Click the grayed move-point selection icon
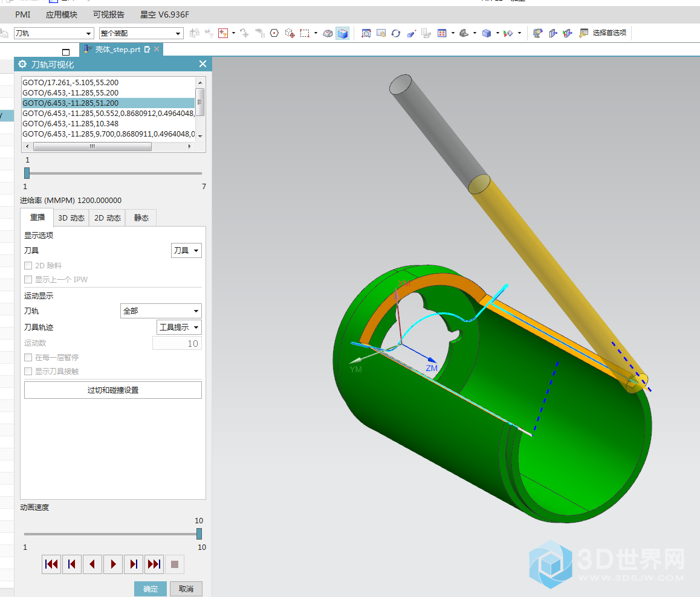 [244, 33]
